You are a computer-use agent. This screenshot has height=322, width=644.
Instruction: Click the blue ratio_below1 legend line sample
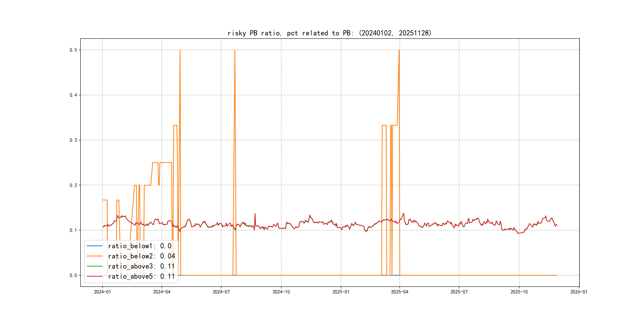coord(94,246)
